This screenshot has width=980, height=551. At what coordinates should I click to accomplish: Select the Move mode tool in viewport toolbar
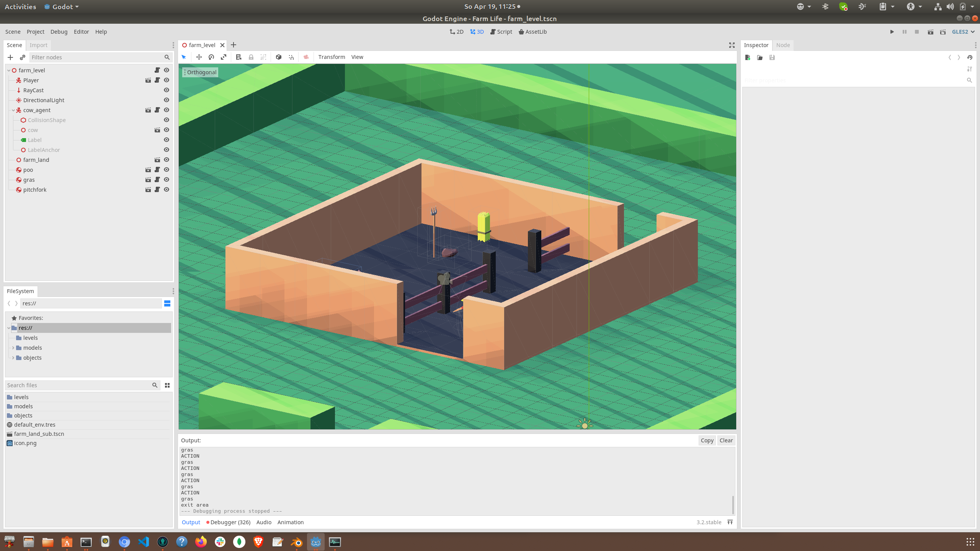[199, 57]
